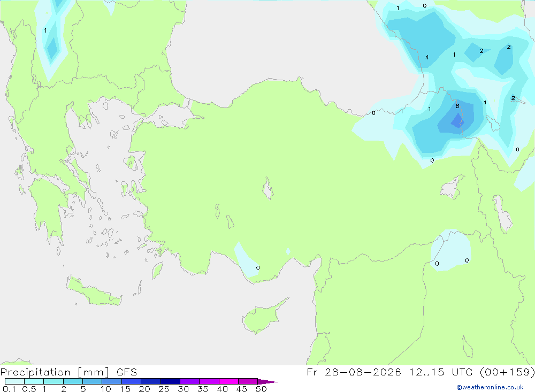Click the '25' legend scale label
Image resolution: width=535 pixels, height=392 pixels.
coord(164,389)
